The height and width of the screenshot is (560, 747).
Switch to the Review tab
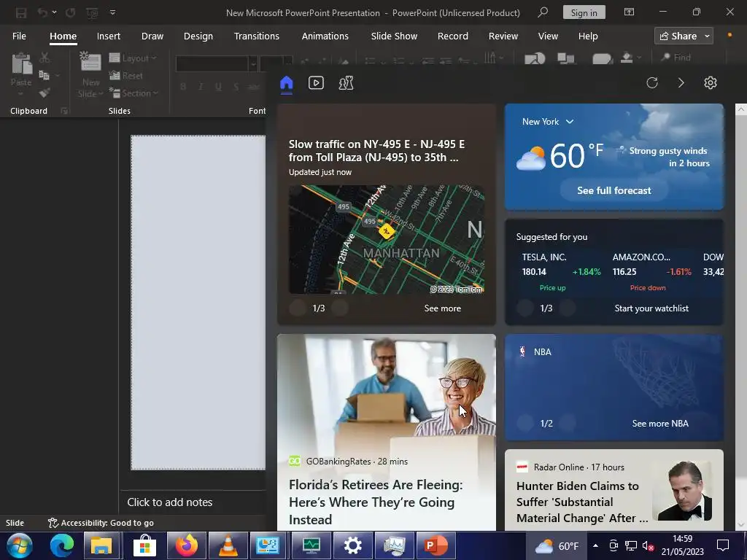503,36
